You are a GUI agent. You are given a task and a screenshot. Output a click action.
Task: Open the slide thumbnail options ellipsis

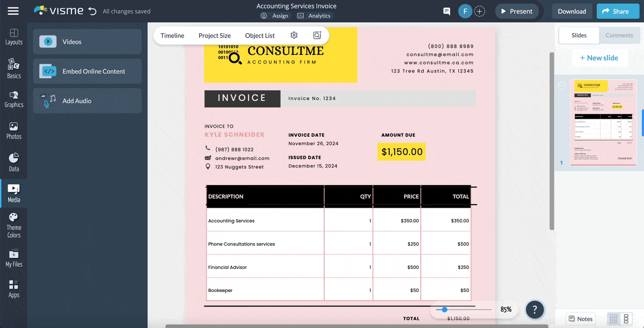tap(562, 86)
